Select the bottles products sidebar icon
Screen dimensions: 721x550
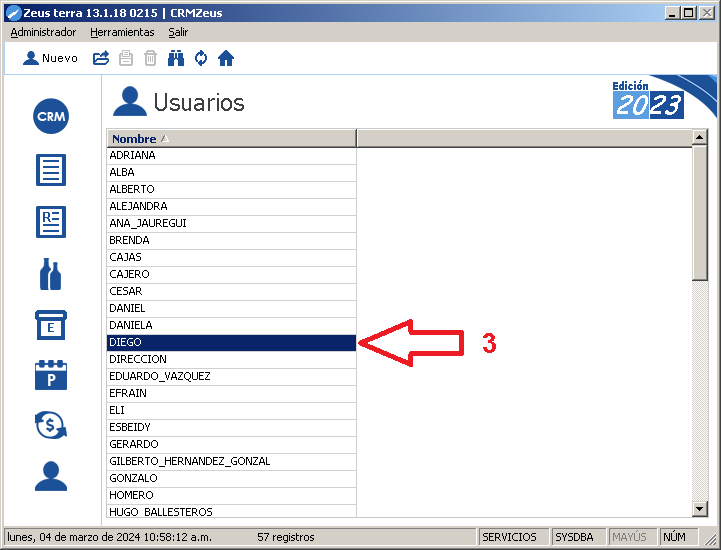coord(51,273)
